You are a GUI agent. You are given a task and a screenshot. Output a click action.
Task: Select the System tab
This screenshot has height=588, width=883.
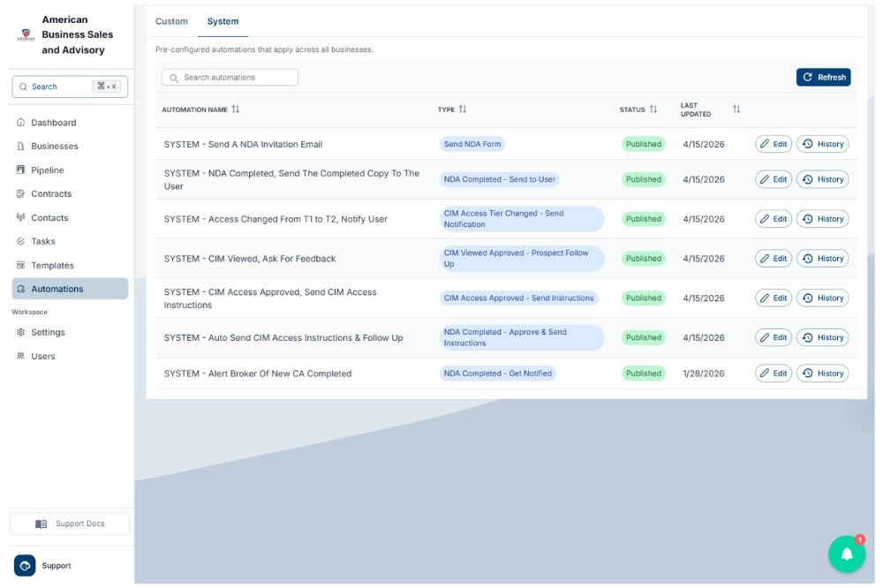pos(223,21)
